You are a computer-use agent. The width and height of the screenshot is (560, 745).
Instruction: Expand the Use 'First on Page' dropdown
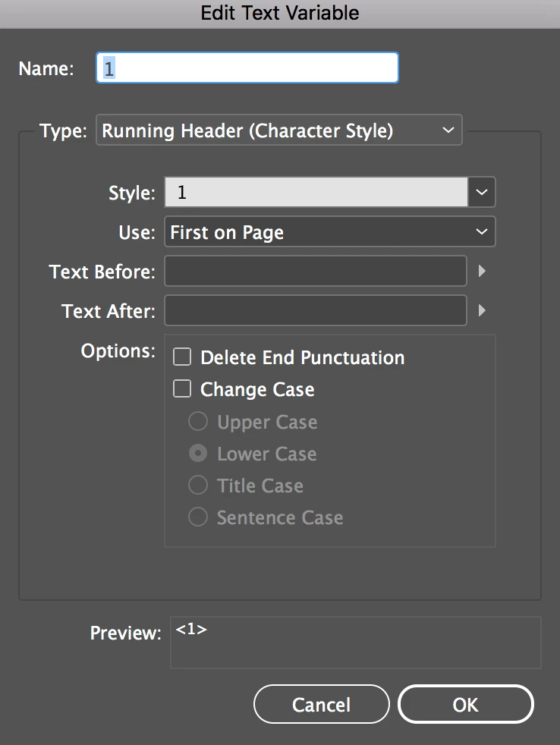point(329,232)
